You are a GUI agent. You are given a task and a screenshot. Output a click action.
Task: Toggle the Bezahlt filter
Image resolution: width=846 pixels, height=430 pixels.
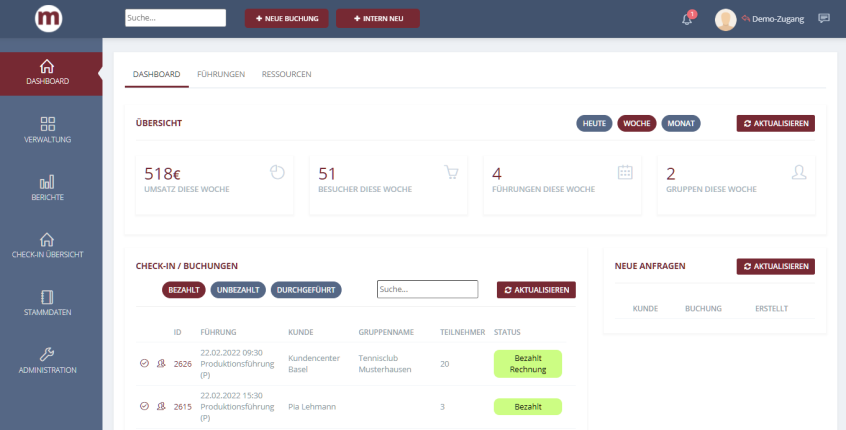point(183,290)
